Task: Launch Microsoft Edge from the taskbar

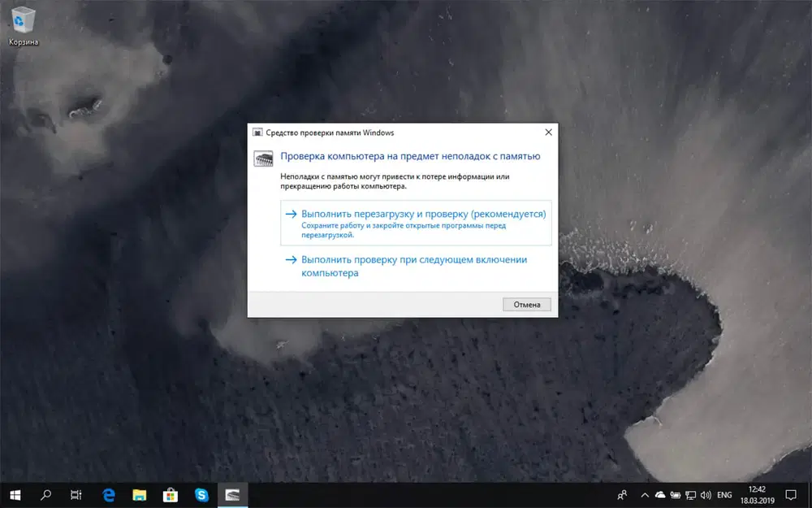Action: [109, 495]
